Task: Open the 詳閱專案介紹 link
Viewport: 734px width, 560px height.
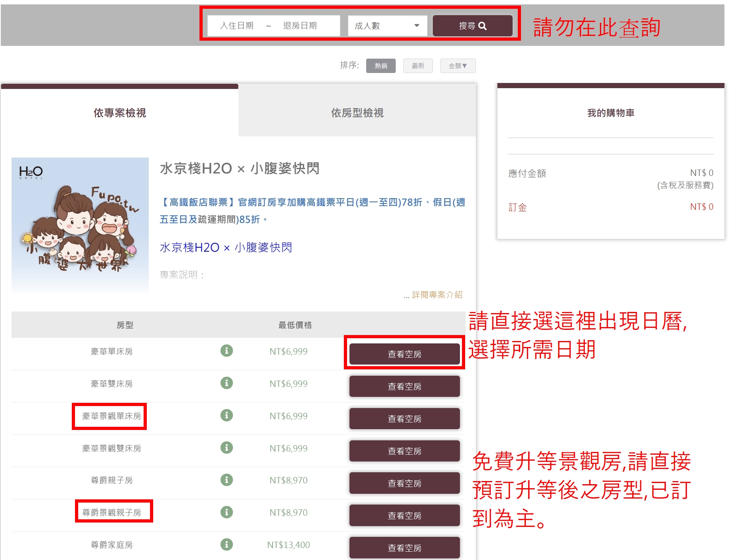Action: pos(437,295)
